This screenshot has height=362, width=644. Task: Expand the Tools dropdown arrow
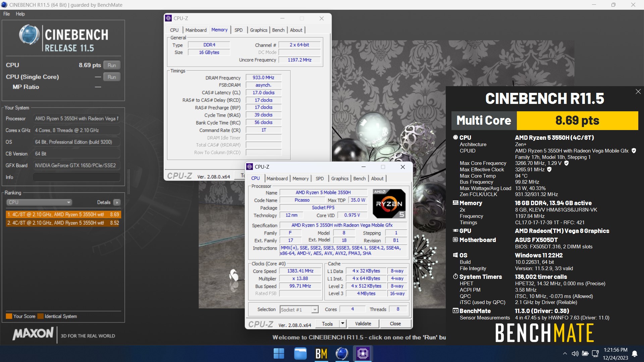pos(342,324)
